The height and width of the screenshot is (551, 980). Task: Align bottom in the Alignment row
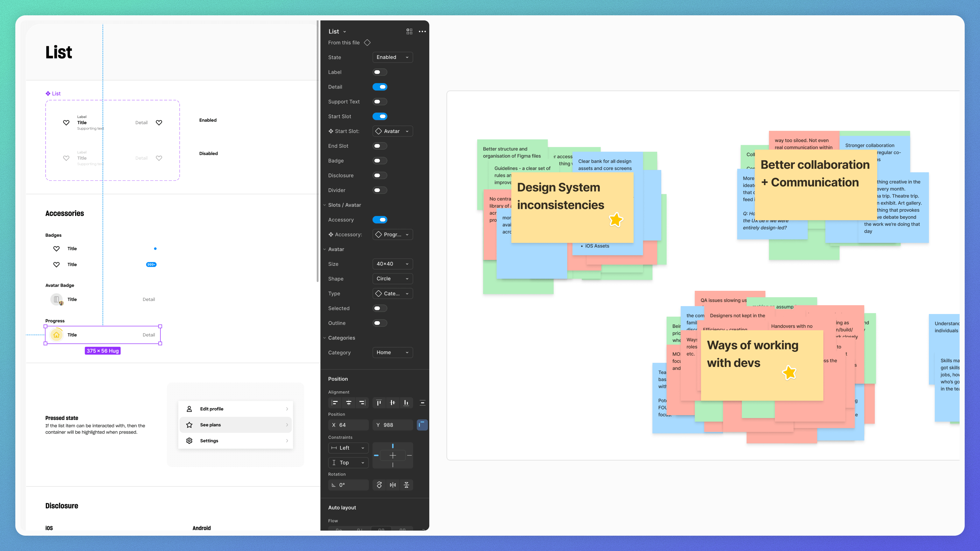[x=406, y=403]
